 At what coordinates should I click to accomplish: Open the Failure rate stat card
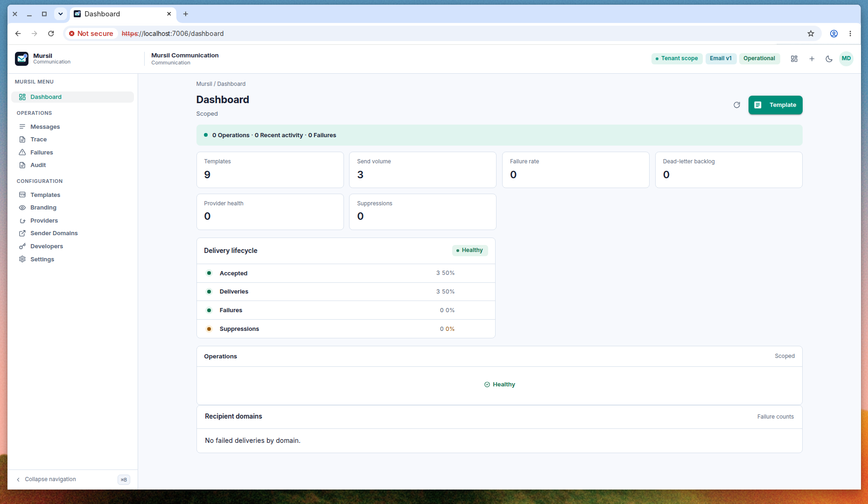pos(576,170)
